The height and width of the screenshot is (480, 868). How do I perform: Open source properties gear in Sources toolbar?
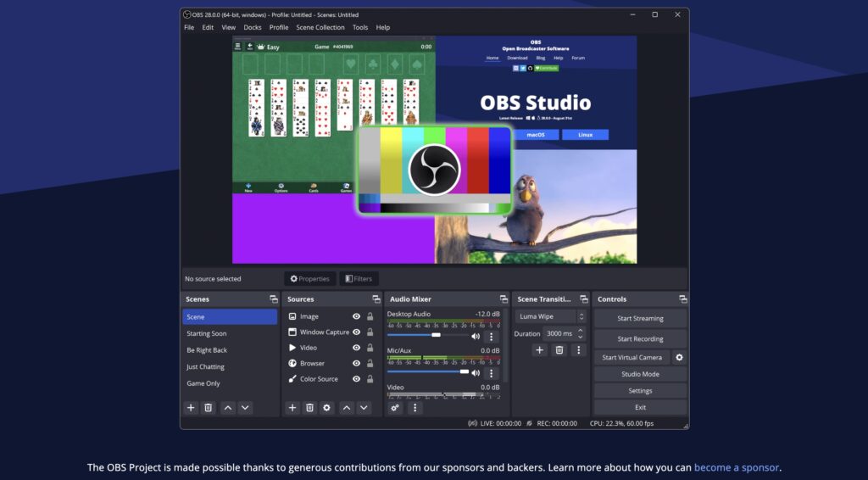(327, 408)
